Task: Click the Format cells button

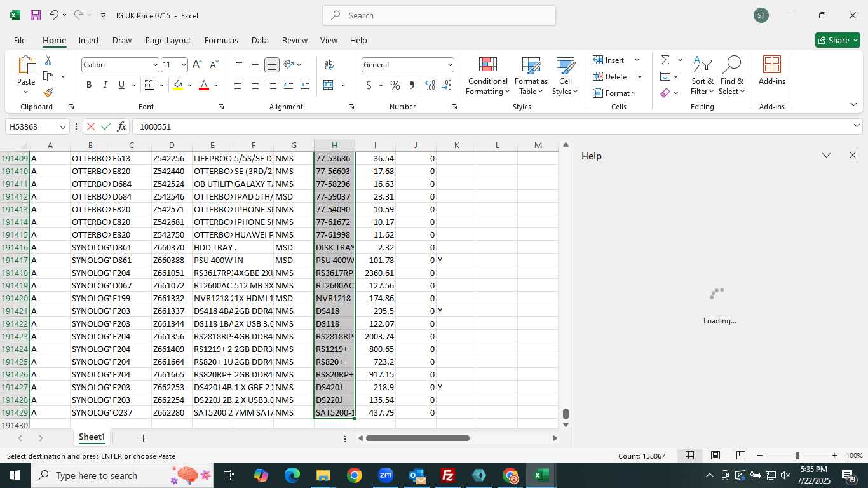Action: 615,93
